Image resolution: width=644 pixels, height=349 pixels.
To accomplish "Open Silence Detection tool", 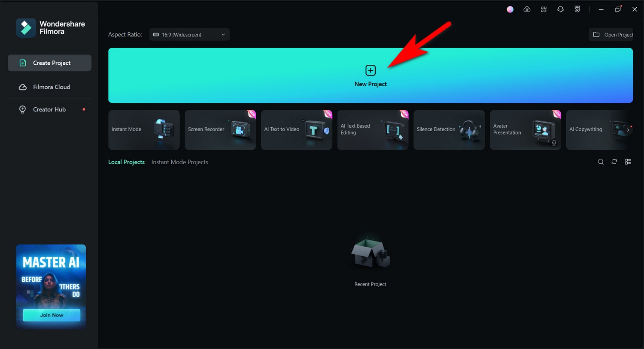I will click(x=449, y=130).
